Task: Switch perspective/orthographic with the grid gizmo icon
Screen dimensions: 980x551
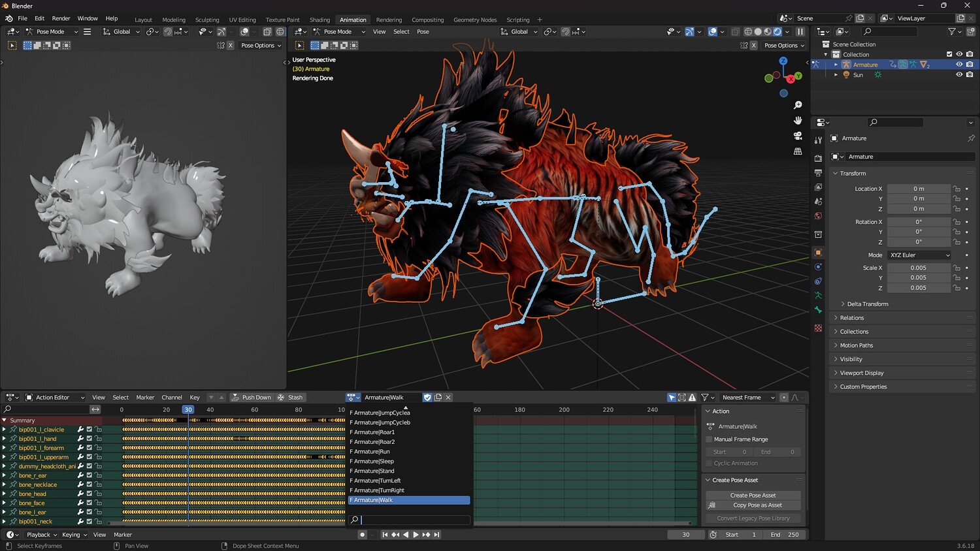Action: [798, 151]
